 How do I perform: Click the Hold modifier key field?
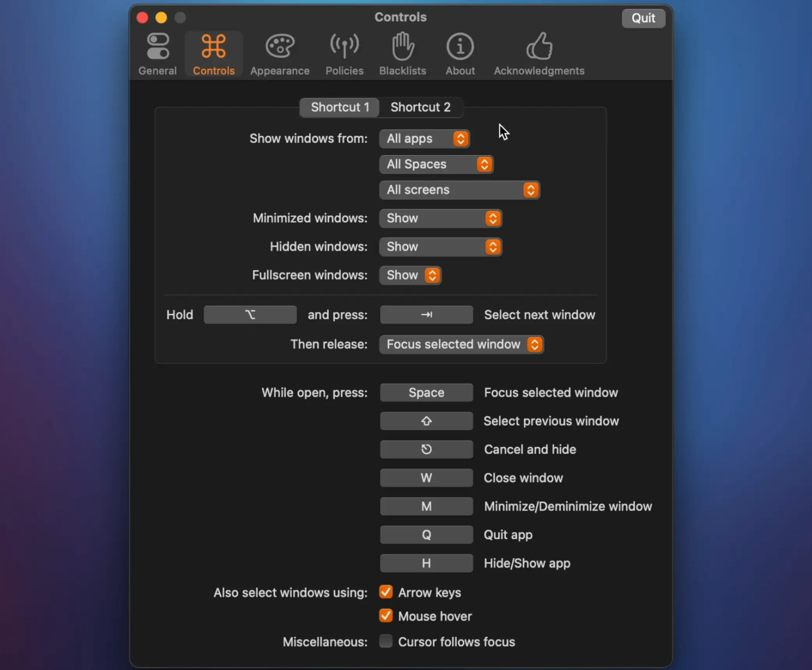tap(250, 314)
